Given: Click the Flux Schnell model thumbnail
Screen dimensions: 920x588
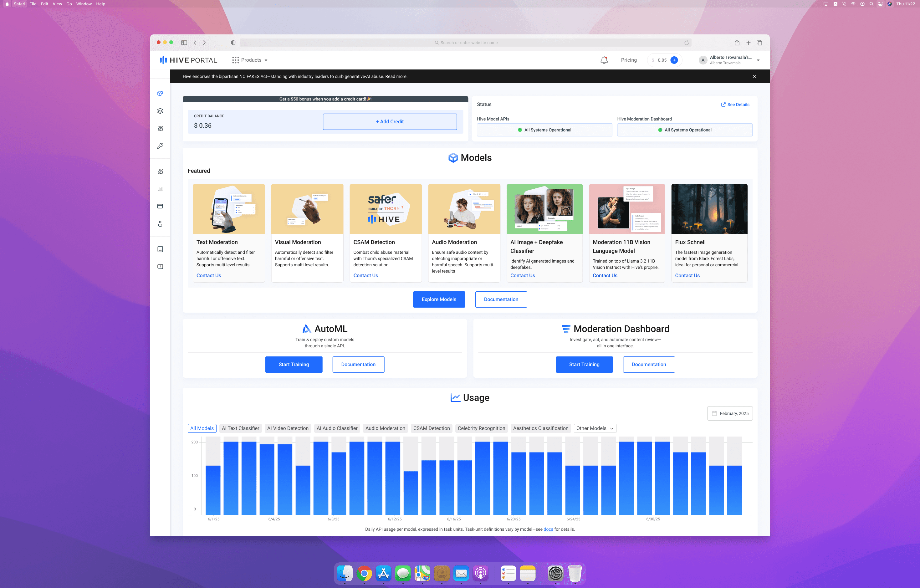Looking at the screenshot, I should pos(709,209).
